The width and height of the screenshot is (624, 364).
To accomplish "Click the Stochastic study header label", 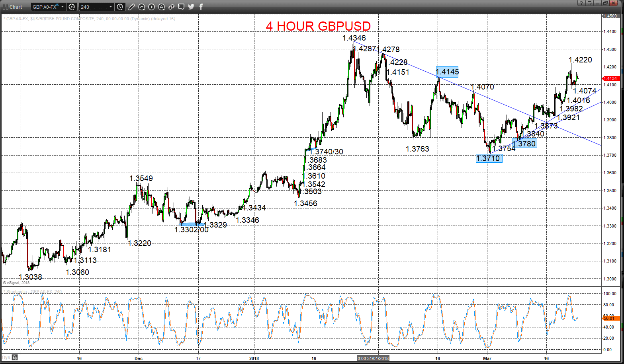I will pyautogui.click(x=33, y=292).
